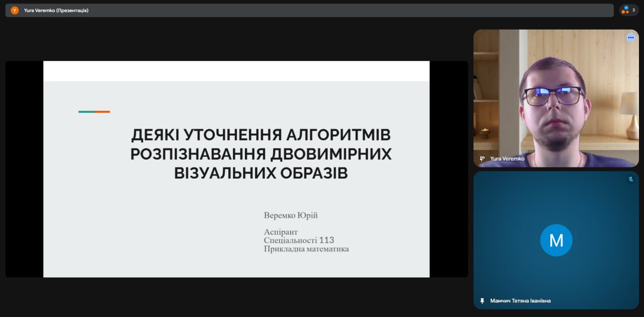Click the 'Yura Veremko (Презентація)' label in top bar

[x=56, y=10]
